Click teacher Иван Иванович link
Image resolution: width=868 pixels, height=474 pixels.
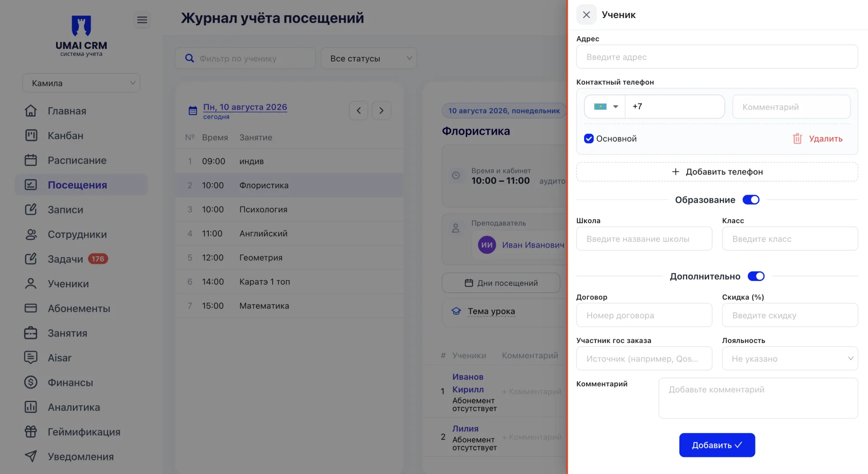coord(533,245)
